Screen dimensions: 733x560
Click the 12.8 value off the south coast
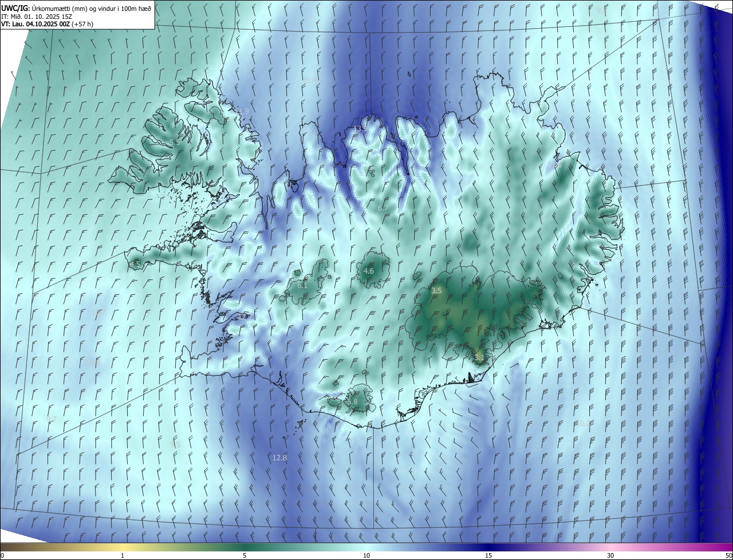[x=279, y=458]
